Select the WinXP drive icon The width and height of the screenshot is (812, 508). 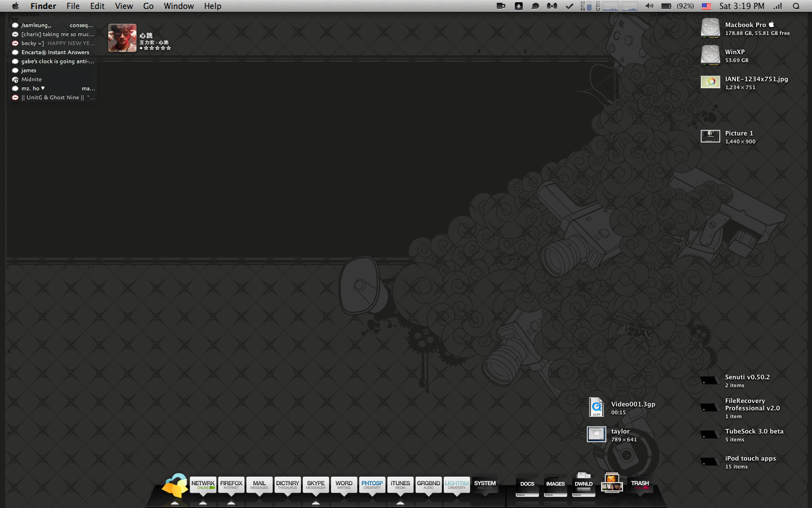pyautogui.click(x=710, y=55)
